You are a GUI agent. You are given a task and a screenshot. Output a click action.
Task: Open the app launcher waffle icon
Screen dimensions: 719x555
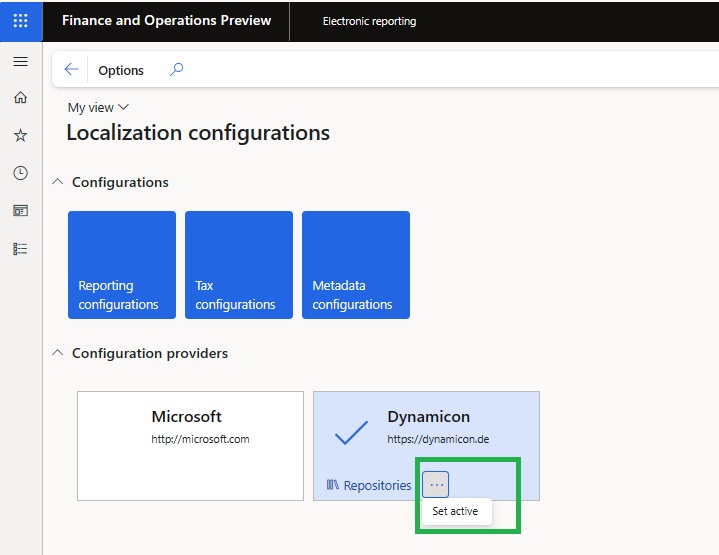(20, 21)
